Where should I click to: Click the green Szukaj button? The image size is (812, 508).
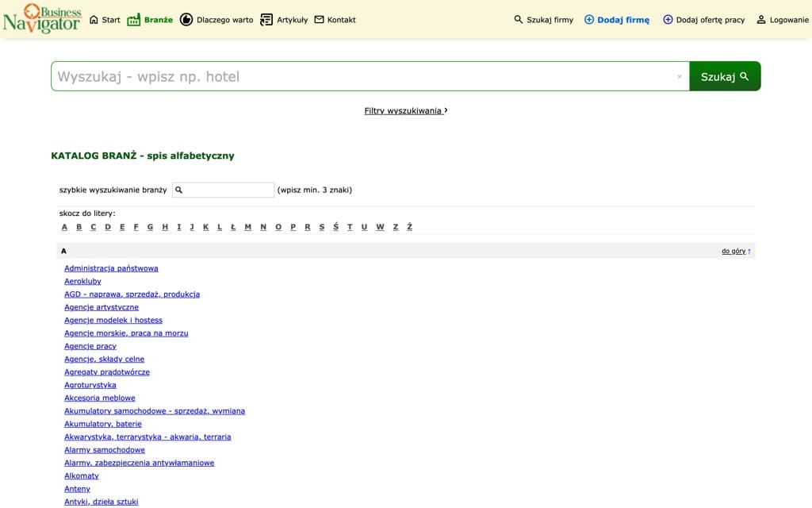click(724, 75)
